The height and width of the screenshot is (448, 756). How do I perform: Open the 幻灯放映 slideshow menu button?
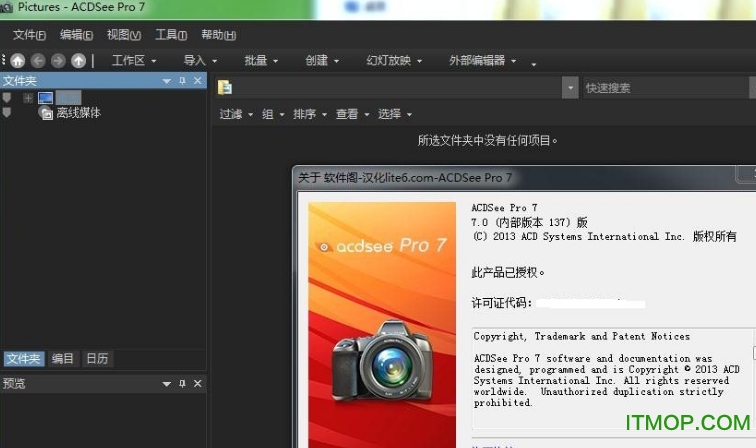tap(394, 61)
